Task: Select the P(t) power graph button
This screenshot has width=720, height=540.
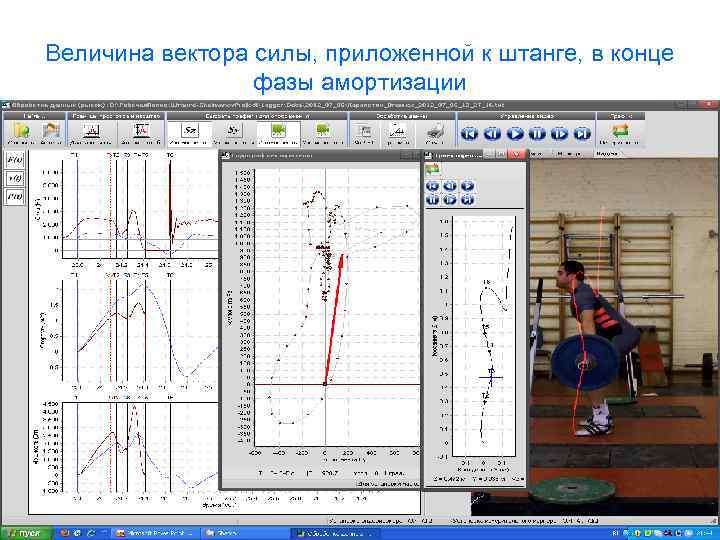Action: [15, 197]
